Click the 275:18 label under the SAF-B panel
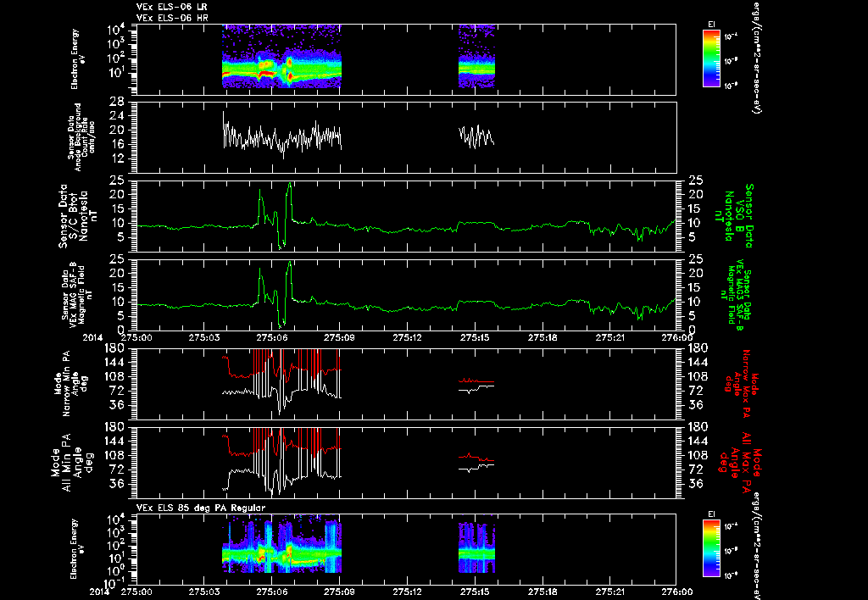Image resolution: width=868 pixels, height=600 pixels. 542,337
